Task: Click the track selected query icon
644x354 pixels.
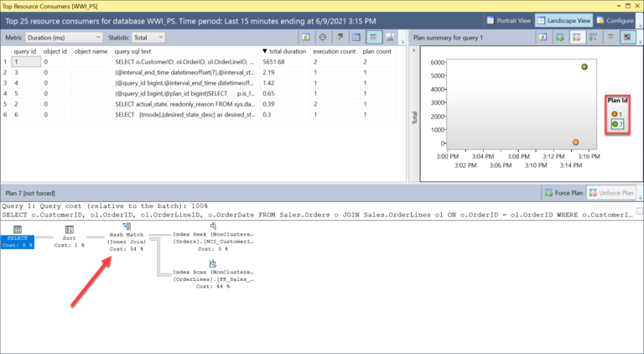Action: (x=321, y=38)
